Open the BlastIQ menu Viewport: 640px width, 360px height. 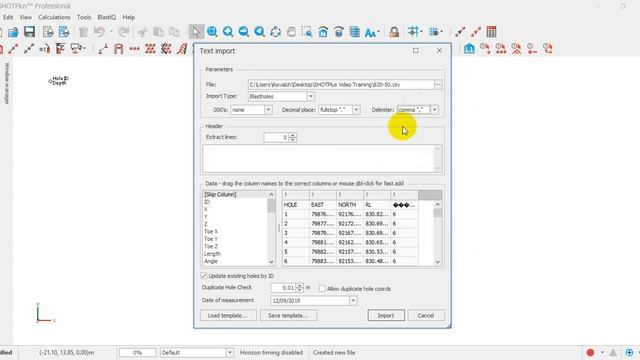click(107, 17)
